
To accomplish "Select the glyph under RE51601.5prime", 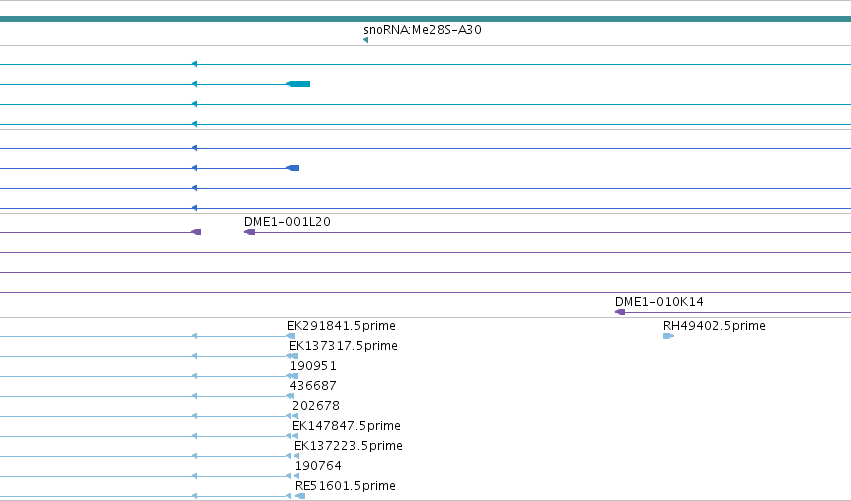I will pyautogui.click(x=299, y=496).
